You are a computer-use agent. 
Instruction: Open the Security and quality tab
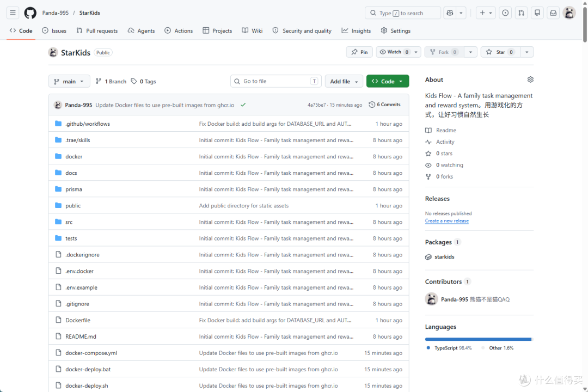point(302,30)
